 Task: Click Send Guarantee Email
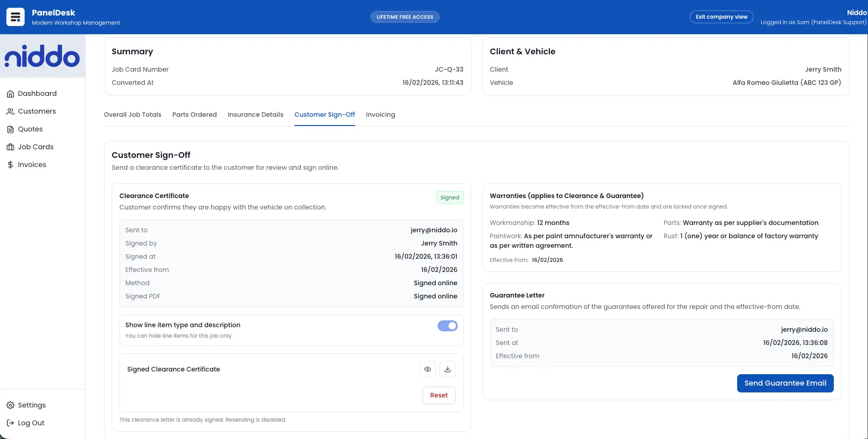coord(785,383)
